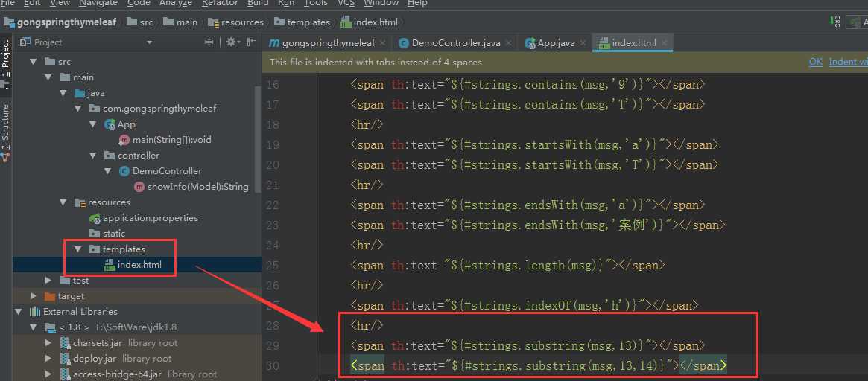The image size is (868, 381).
Task: Open the Analyze menu
Action: [176, 3]
